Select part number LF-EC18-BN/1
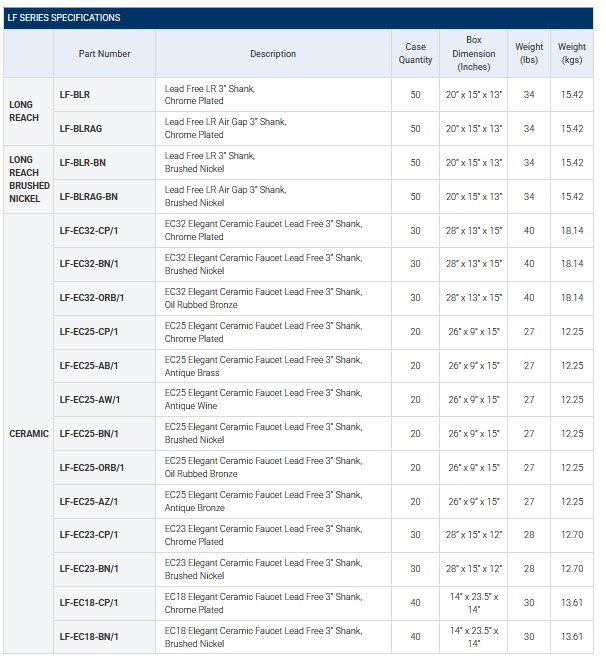The height and width of the screenshot is (671, 606). [89, 637]
